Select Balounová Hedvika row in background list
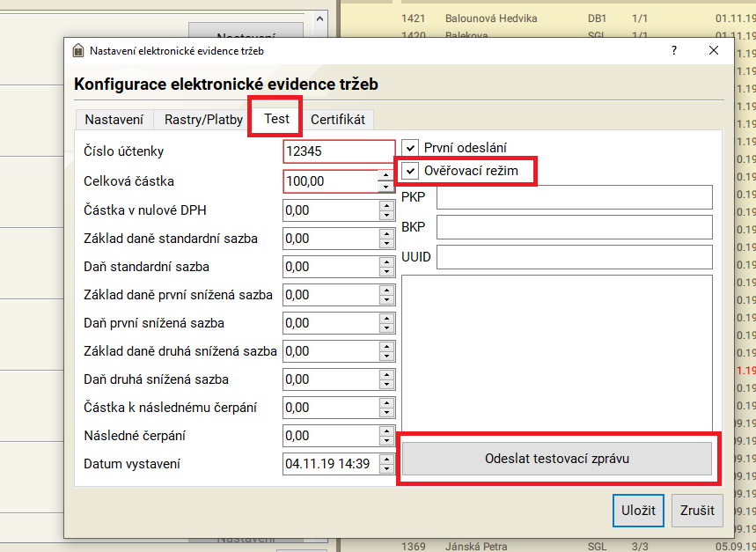 pos(491,18)
